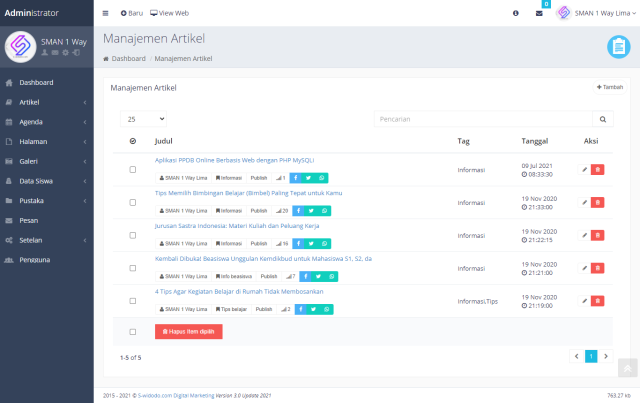
Task: Delete the Jurusan Sastra Indonesia article
Action: point(598,236)
